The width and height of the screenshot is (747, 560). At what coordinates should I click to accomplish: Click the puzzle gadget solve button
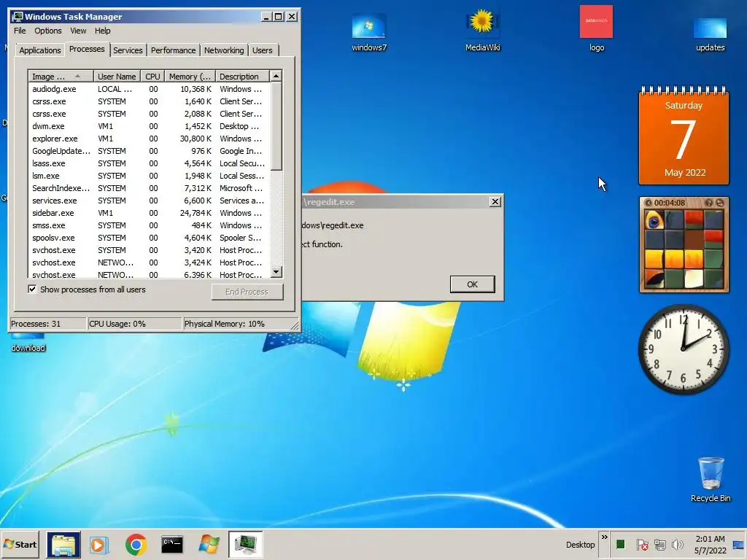[720, 203]
